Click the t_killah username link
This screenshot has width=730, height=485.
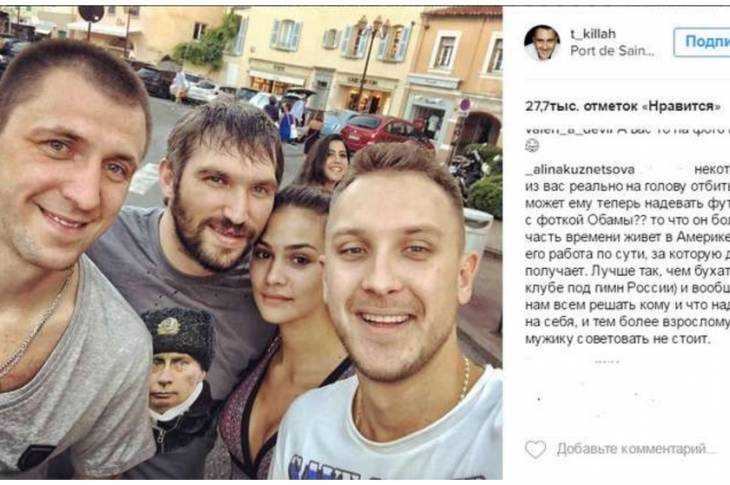[593, 34]
